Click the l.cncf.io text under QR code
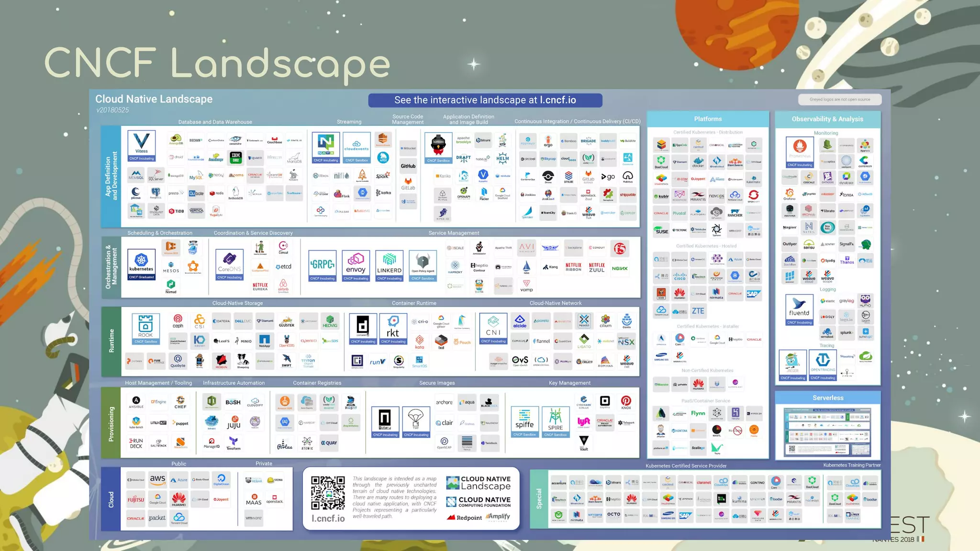This screenshot has height=551, width=980. (x=328, y=518)
